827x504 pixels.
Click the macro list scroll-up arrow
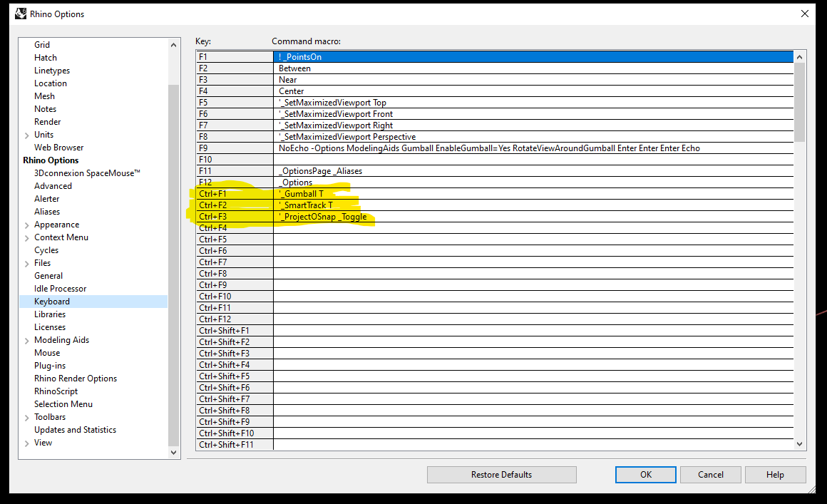click(x=800, y=57)
